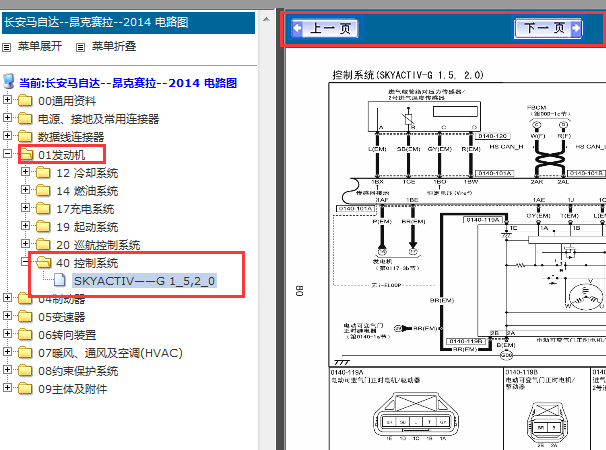Select tree item 数据线连接器
Image resolution: width=606 pixels, height=450 pixels.
pos(71,137)
